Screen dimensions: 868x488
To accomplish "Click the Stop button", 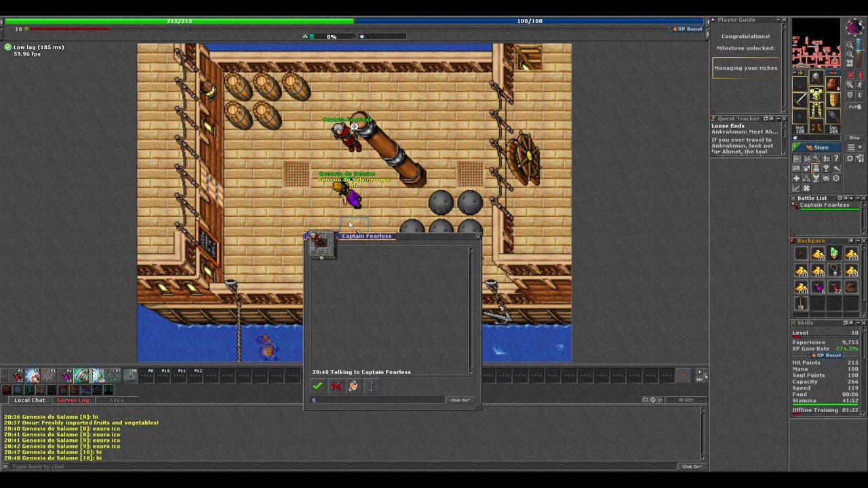I will pyautogui.click(x=853, y=138).
